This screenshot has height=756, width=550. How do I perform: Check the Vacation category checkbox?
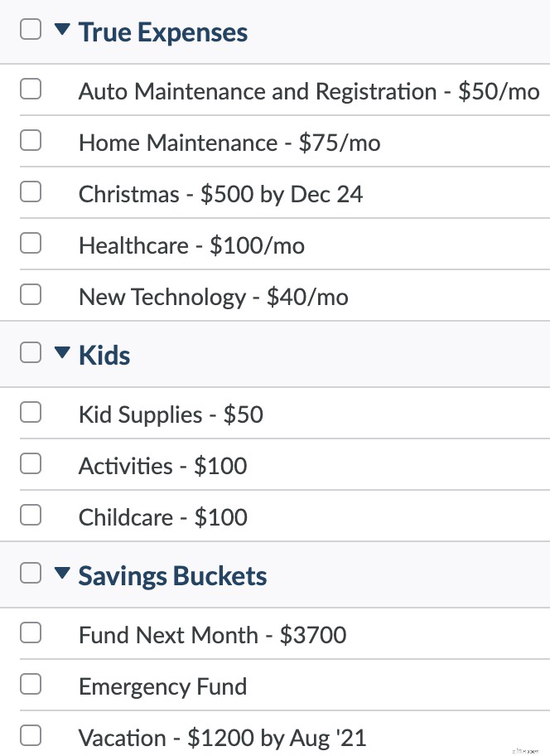30,735
